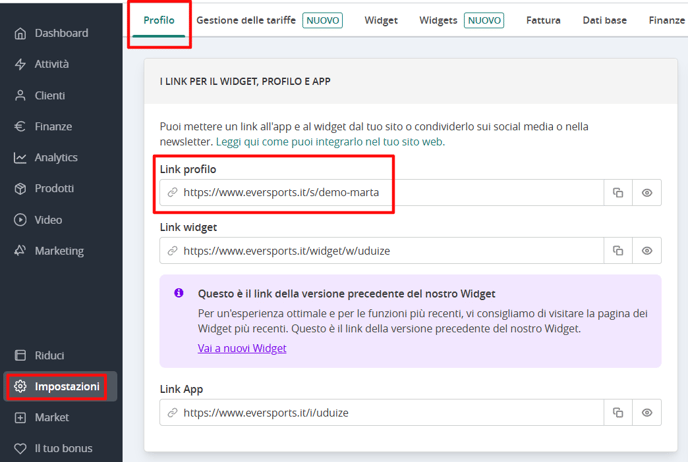This screenshot has width=688, height=462.
Task: Copy the Link App URL
Action: pyautogui.click(x=618, y=412)
